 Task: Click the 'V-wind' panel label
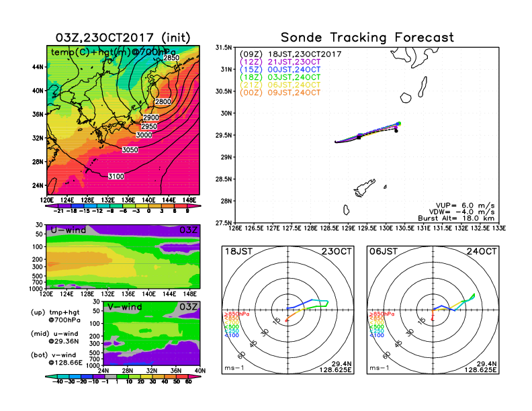(x=125, y=307)
